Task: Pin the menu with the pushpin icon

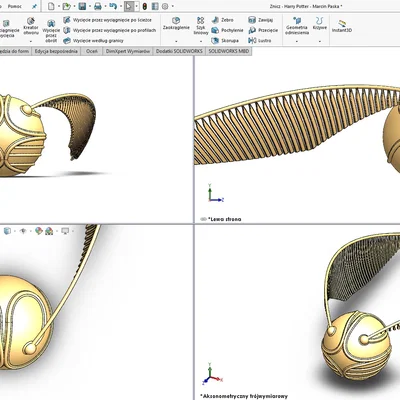Action: 34,6
